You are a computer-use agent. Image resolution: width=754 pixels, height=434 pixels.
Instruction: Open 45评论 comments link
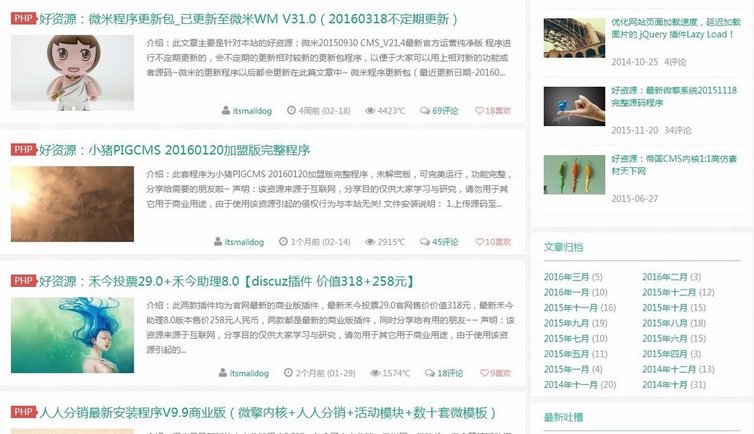pos(445,242)
